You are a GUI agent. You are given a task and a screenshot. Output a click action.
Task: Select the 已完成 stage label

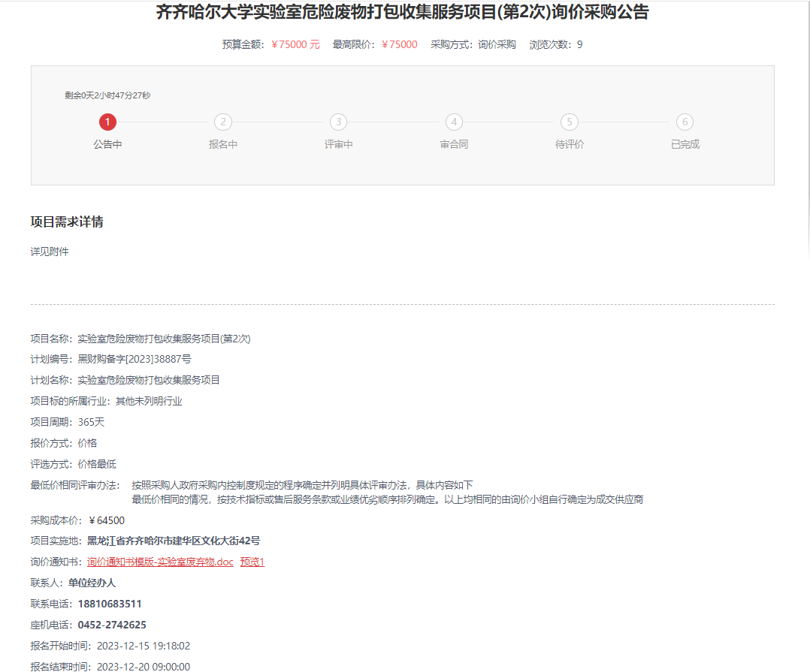tap(685, 144)
